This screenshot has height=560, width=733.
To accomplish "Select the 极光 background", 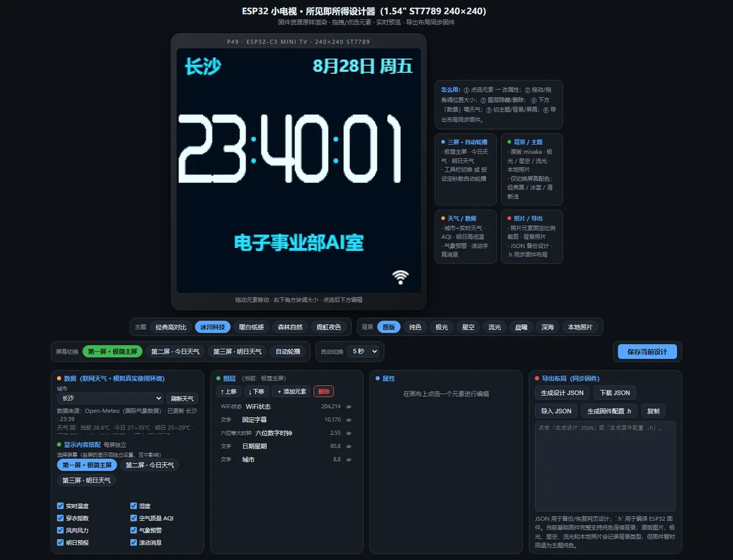I will point(441,327).
